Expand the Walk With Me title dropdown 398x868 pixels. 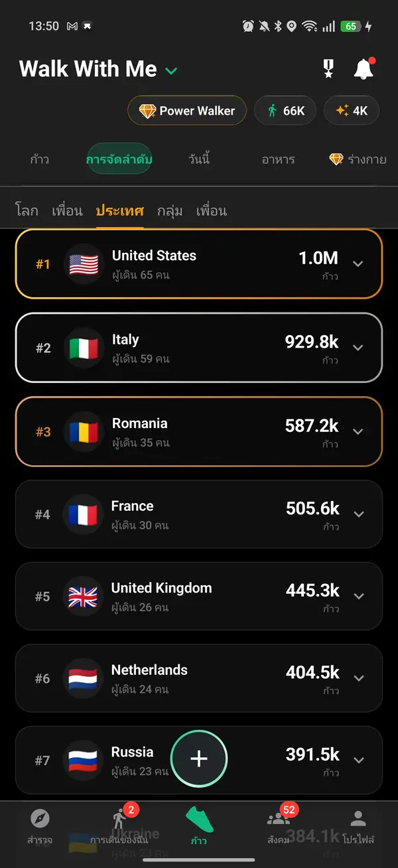(x=171, y=70)
